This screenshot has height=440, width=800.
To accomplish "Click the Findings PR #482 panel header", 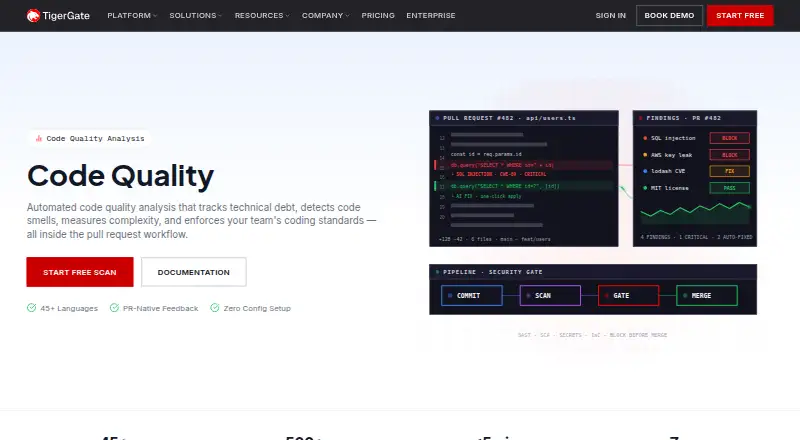I will (x=695, y=118).
